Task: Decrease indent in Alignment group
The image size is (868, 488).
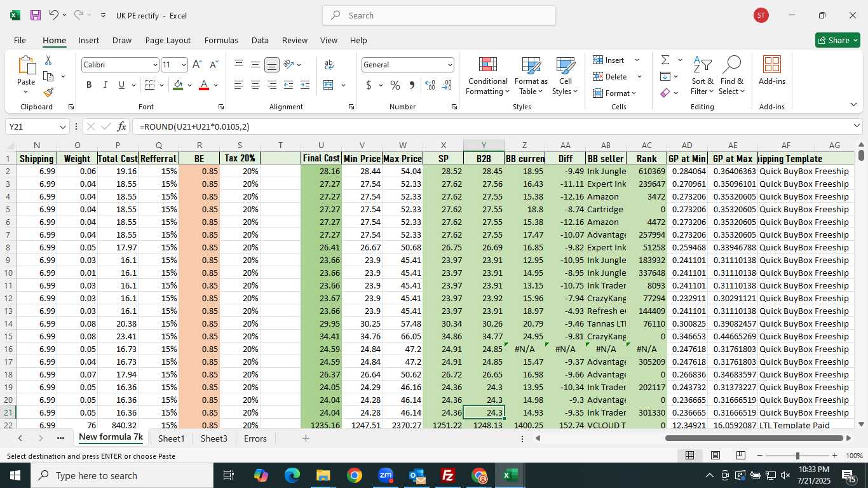Action: [x=288, y=85]
